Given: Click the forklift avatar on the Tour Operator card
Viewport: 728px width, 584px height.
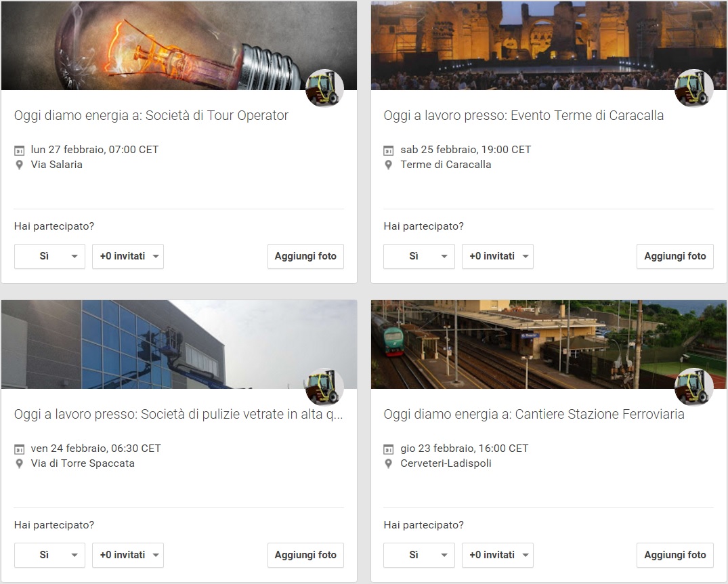Looking at the screenshot, I should pyautogui.click(x=324, y=88).
